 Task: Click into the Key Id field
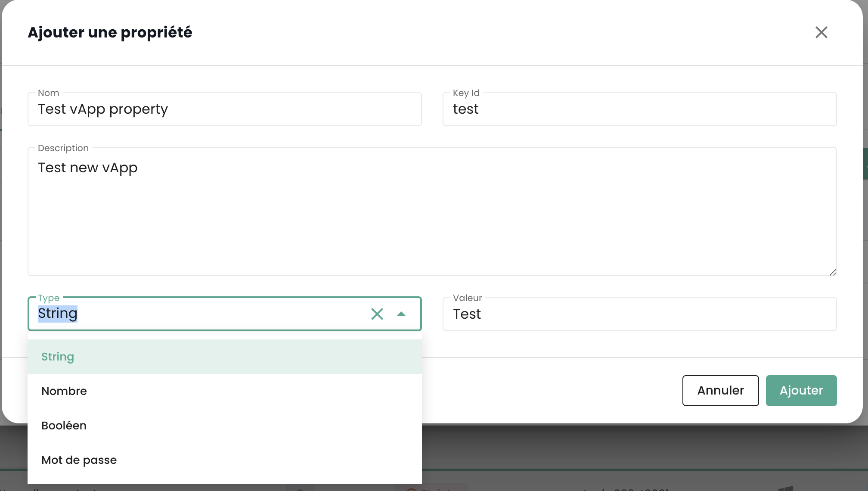[639, 109]
